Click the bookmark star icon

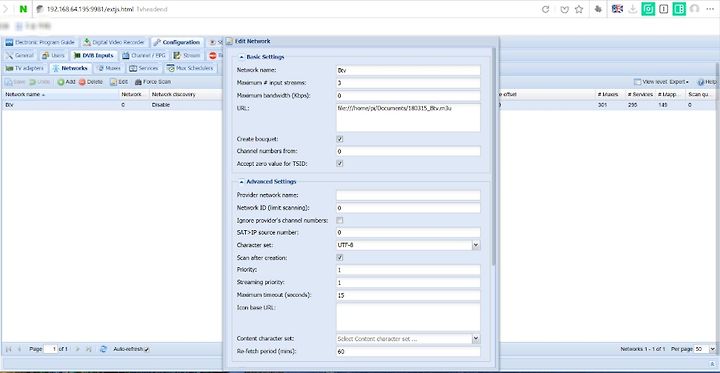coord(579,9)
